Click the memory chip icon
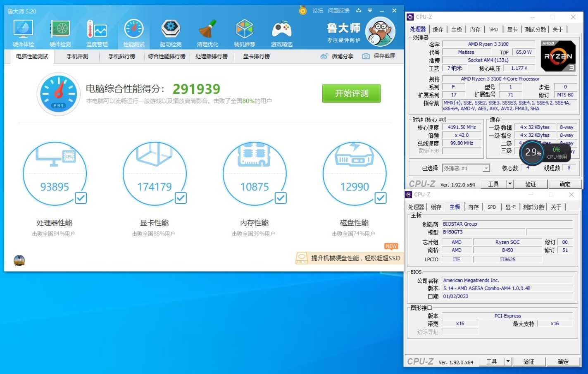 [x=254, y=155]
